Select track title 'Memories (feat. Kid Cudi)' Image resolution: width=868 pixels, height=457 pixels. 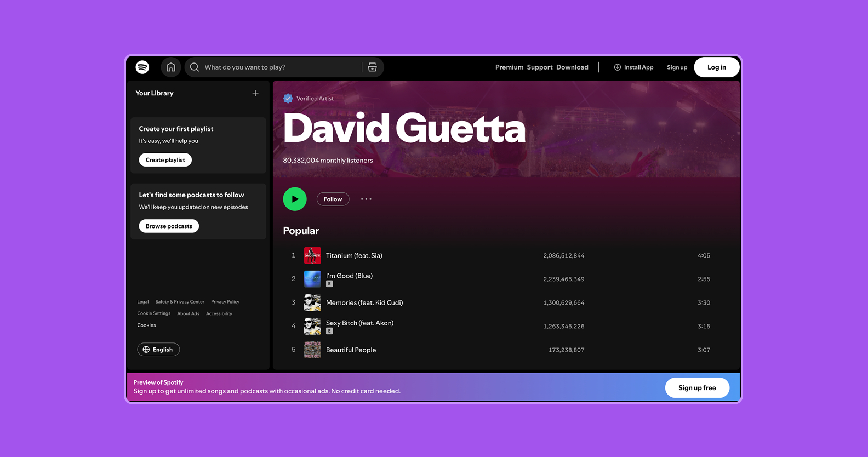364,303
